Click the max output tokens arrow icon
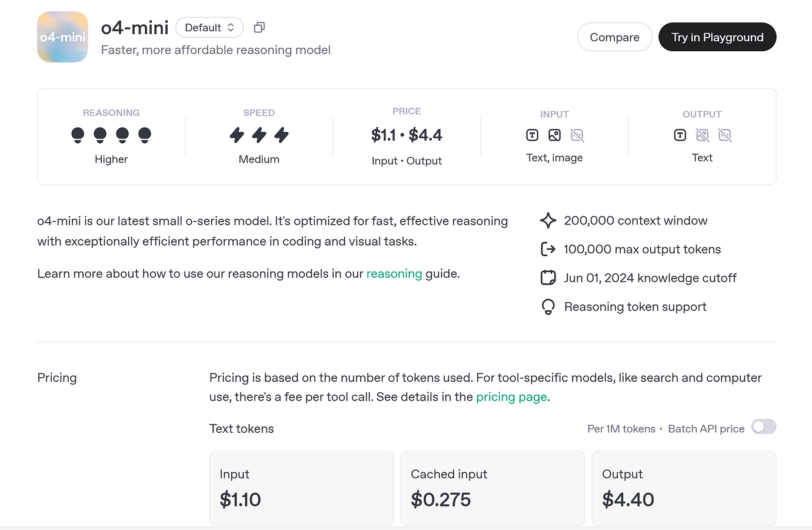This screenshot has width=812, height=530. tap(548, 250)
